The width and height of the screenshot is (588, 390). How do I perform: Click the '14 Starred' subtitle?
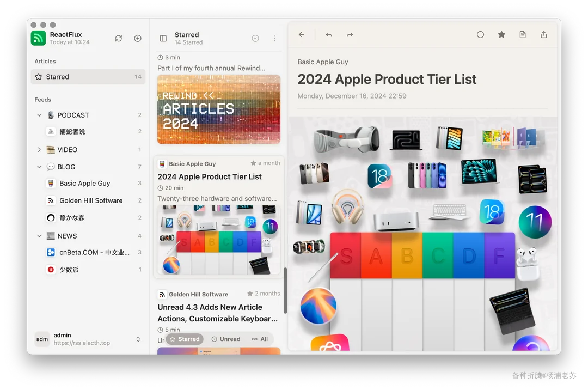(x=188, y=42)
